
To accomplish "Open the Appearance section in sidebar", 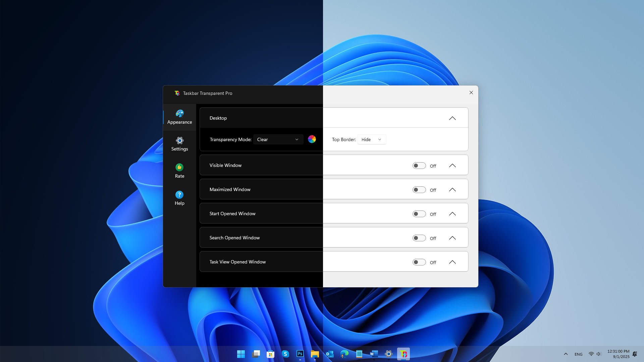I will [179, 117].
